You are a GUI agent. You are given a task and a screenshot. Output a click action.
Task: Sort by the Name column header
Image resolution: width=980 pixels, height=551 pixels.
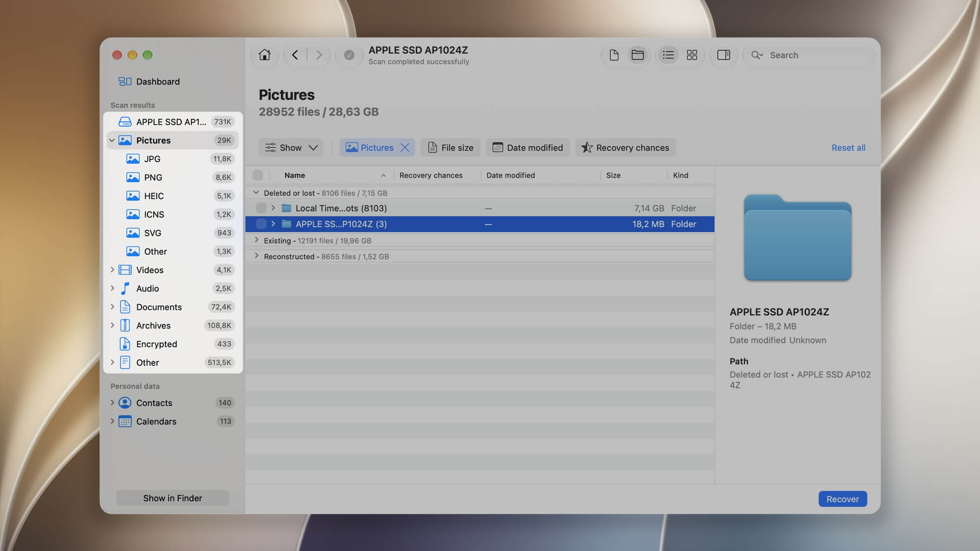click(294, 175)
